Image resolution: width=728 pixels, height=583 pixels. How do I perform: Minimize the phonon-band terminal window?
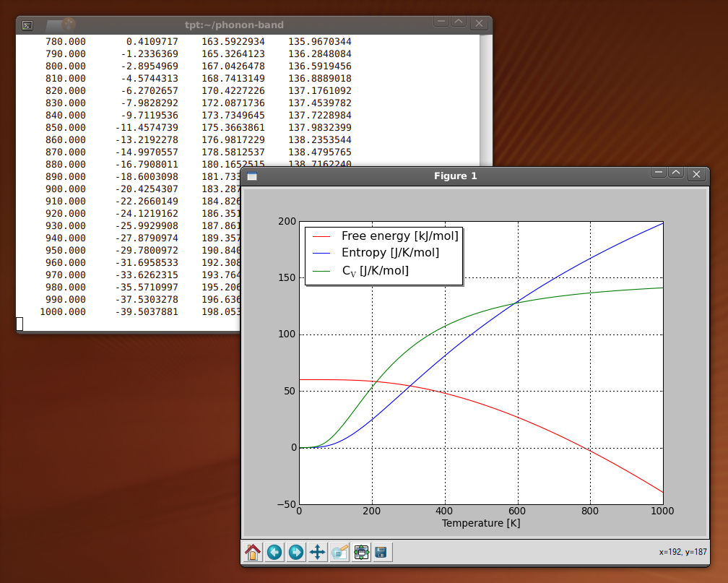tap(441, 22)
